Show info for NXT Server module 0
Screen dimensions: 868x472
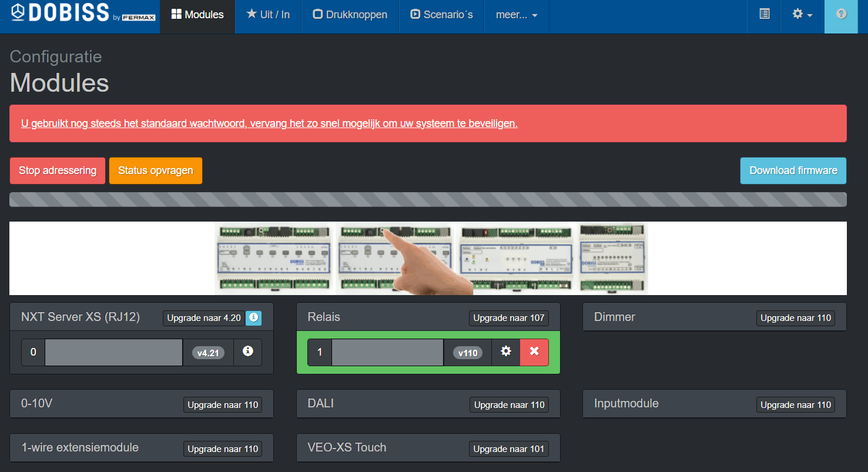247,352
